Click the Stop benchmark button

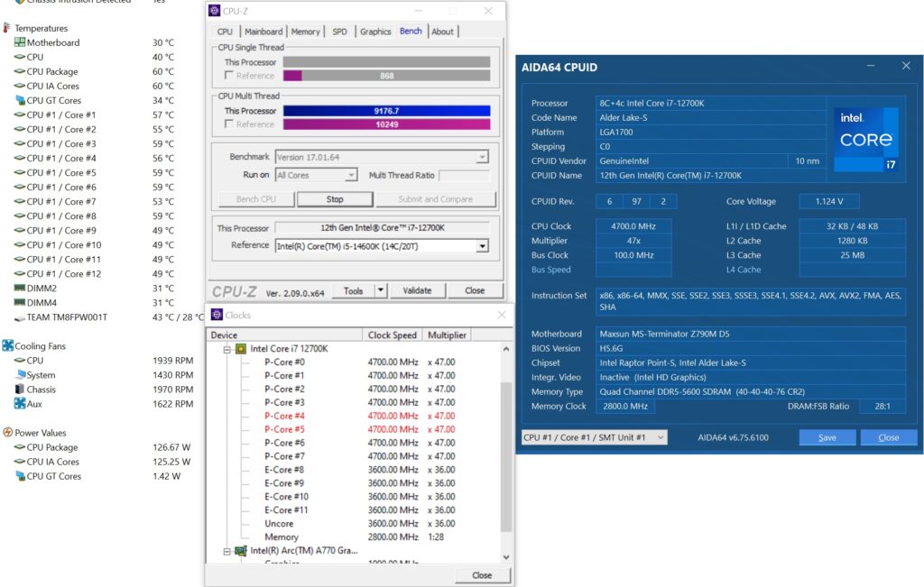(335, 199)
